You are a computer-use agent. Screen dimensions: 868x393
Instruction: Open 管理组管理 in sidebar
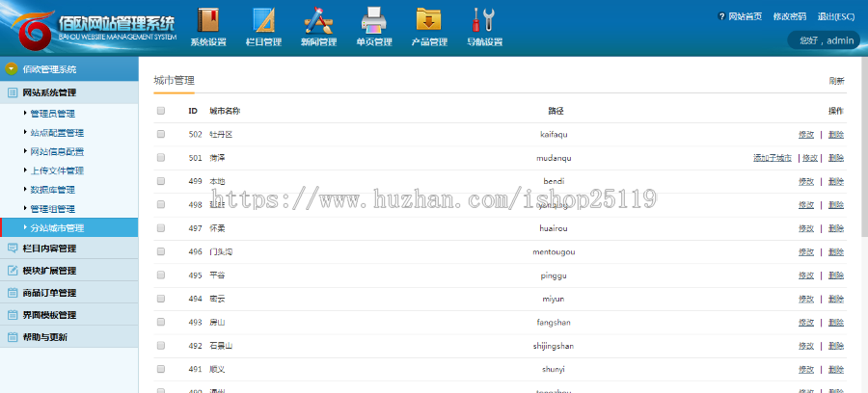point(53,209)
